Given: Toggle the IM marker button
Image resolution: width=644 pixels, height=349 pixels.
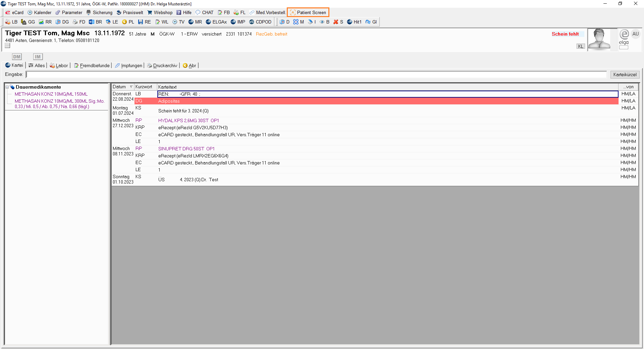Looking at the screenshot, I should tap(38, 57).
